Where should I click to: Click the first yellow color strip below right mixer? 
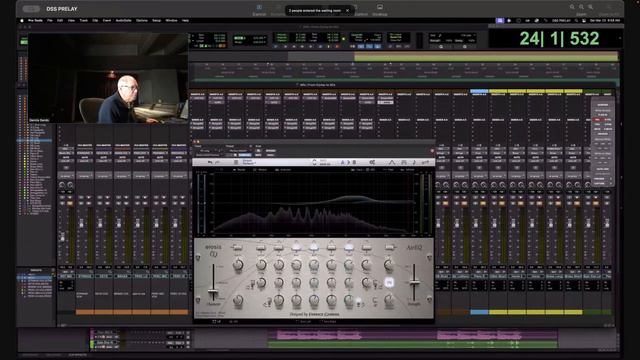pyautogui.click(x=498, y=312)
